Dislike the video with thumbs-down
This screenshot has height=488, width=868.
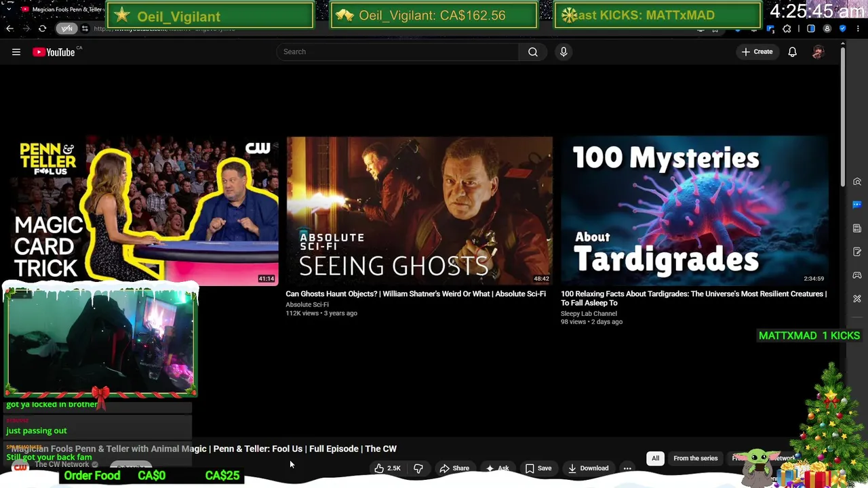pos(418,468)
